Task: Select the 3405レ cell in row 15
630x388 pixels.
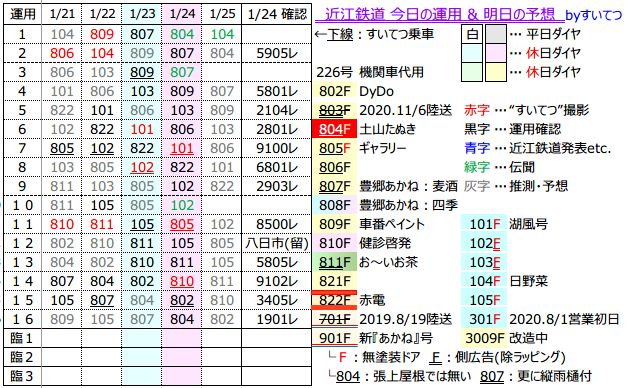Action: [277, 300]
